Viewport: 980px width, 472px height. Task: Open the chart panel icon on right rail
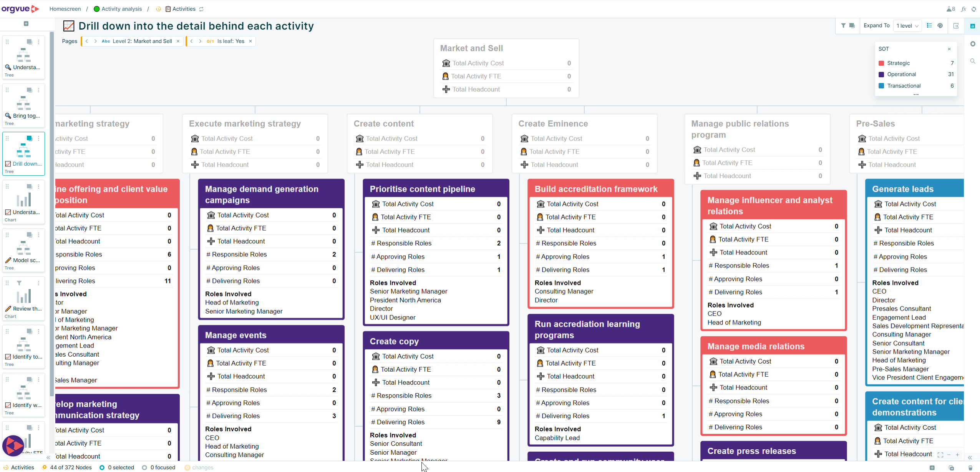972,26
